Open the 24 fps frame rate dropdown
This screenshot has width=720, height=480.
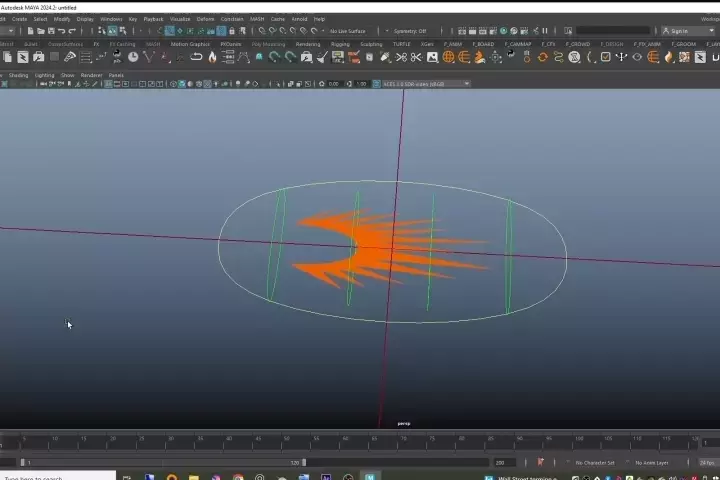click(708, 463)
